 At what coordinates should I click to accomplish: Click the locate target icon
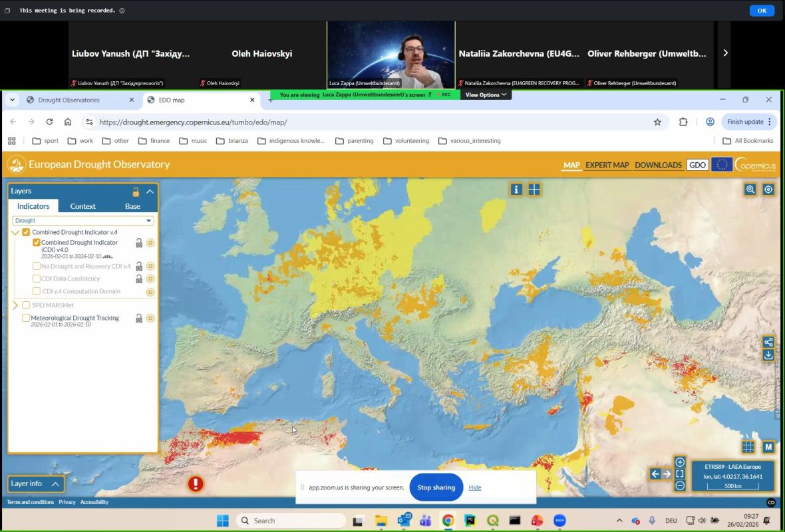768,190
